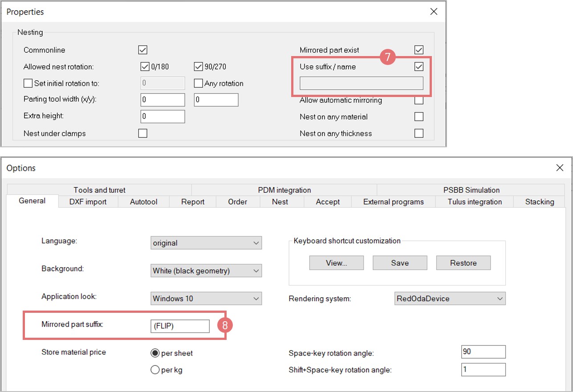Toggle Allow automatic mirroring checkbox

click(419, 100)
